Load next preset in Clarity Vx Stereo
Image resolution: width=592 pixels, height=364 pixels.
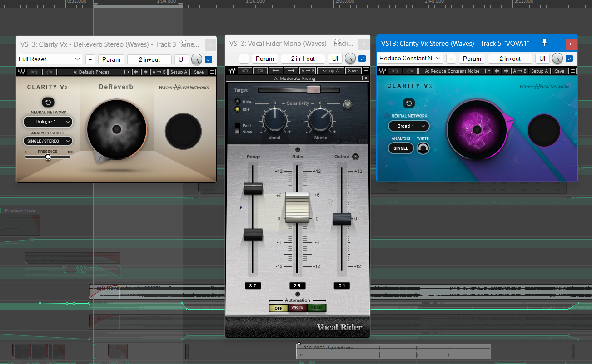pyautogui.click(x=507, y=71)
